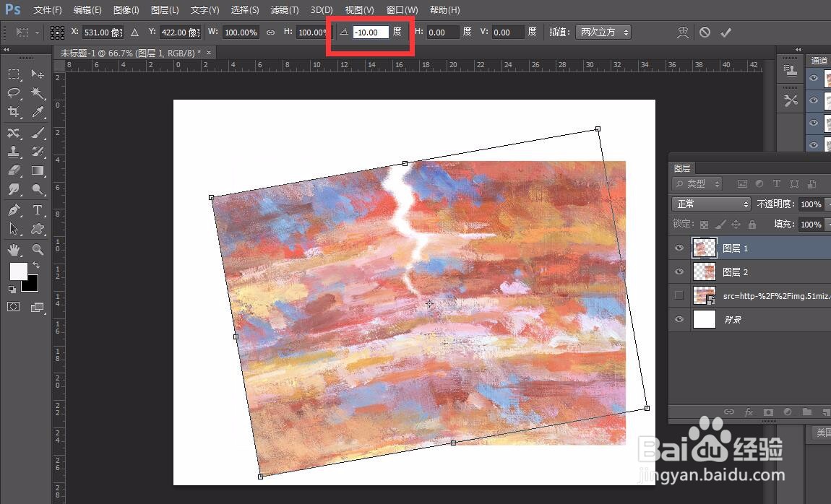Select the Horizontal Type tool
Viewport: 831px width, 504px height.
point(37,210)
